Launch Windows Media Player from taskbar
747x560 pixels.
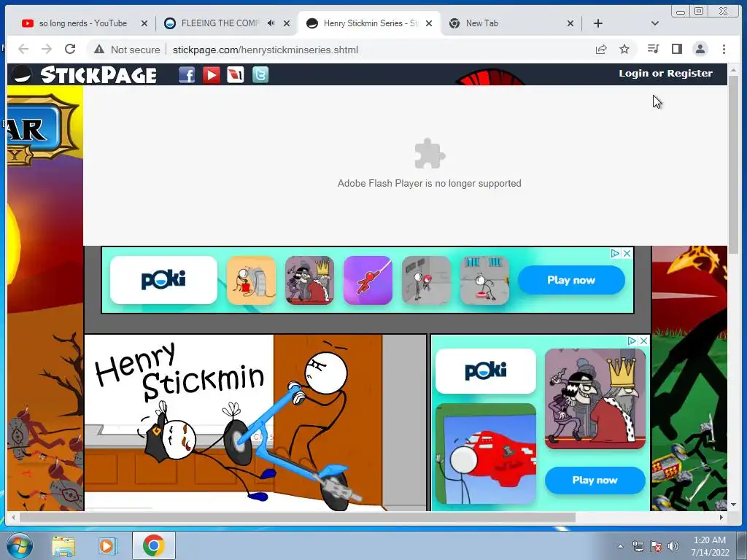107,545
